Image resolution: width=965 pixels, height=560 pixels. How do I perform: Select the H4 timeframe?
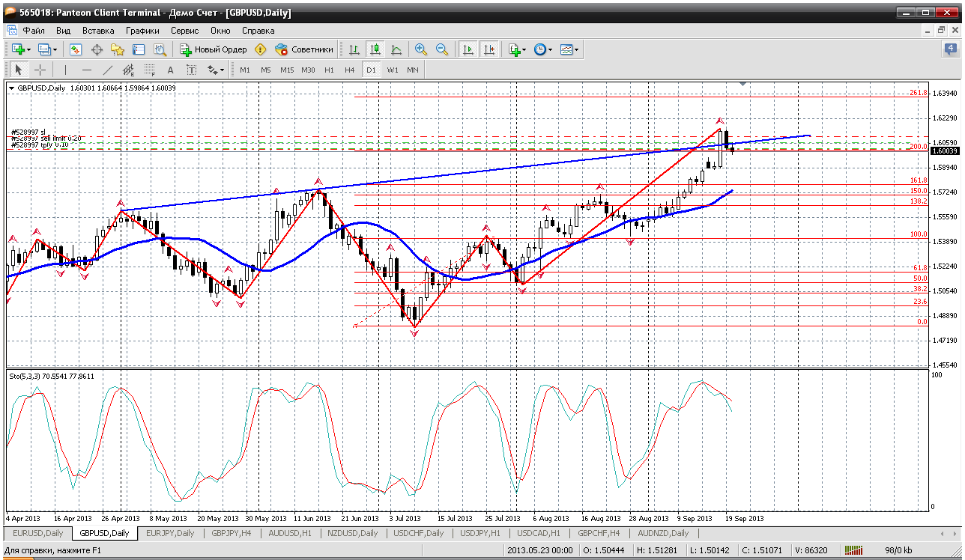(350, 70)
